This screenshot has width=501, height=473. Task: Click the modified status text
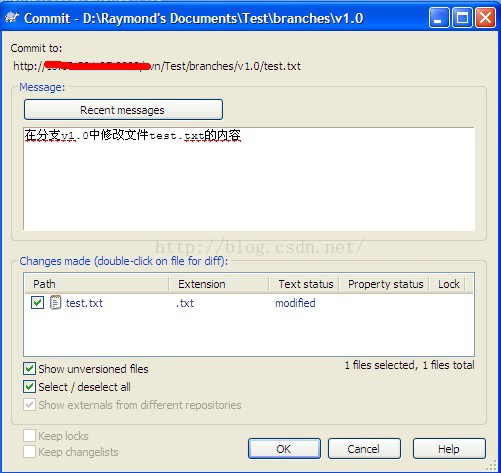point(295,303)
